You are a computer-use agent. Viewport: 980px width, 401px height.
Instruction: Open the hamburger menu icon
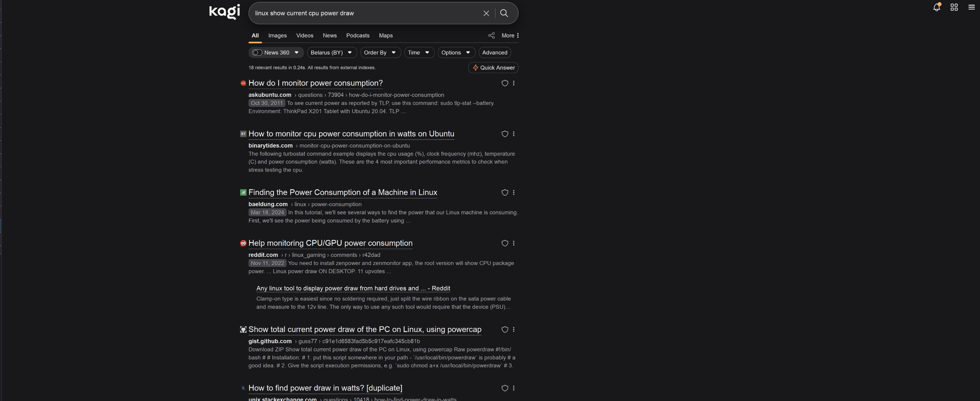coord(971,7)
